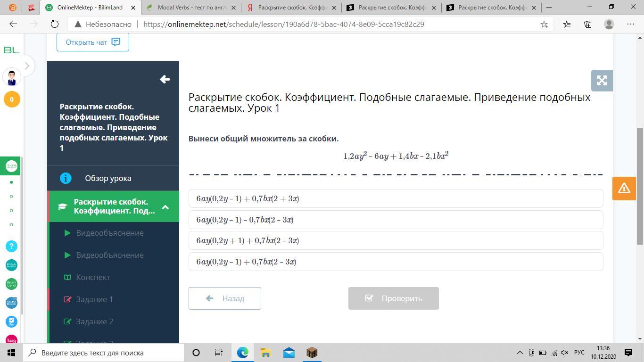
Task: Open the Cortana circle on the taskbar
Action: (196, 353)
